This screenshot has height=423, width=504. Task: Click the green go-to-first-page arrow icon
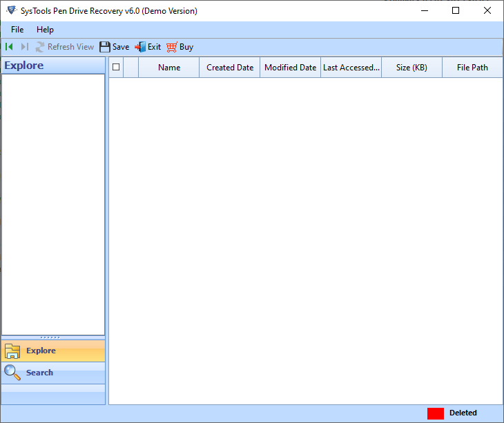click(x=9, y=47)
